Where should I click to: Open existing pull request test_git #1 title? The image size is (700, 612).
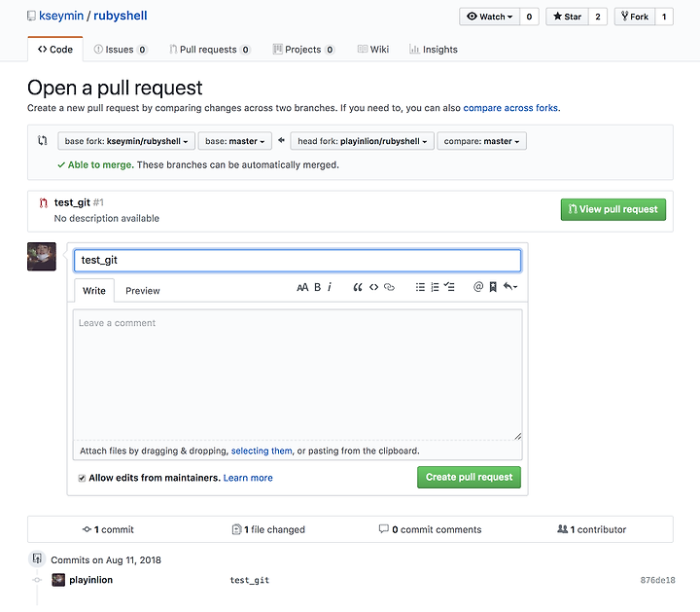tap(72, 202)
